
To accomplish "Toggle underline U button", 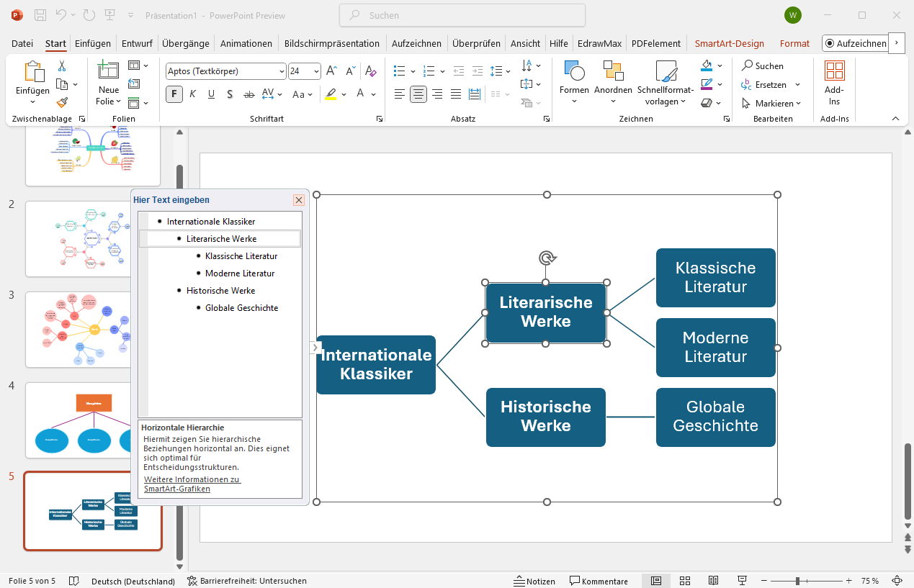I will pos(211,94).
